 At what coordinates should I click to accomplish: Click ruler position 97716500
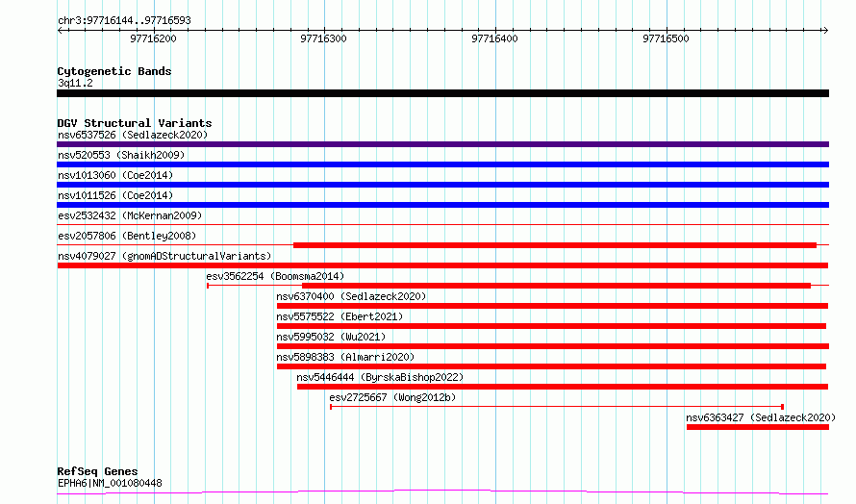(x=666, y=38)
